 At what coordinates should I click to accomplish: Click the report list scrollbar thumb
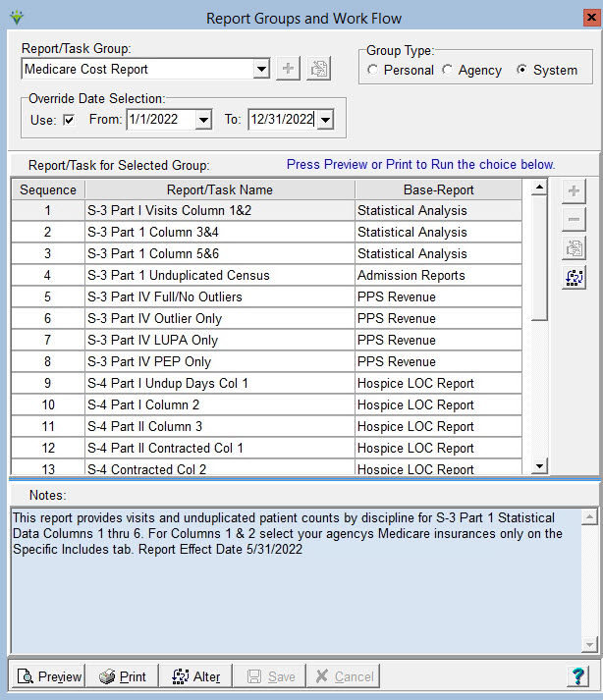pos(539,257)
